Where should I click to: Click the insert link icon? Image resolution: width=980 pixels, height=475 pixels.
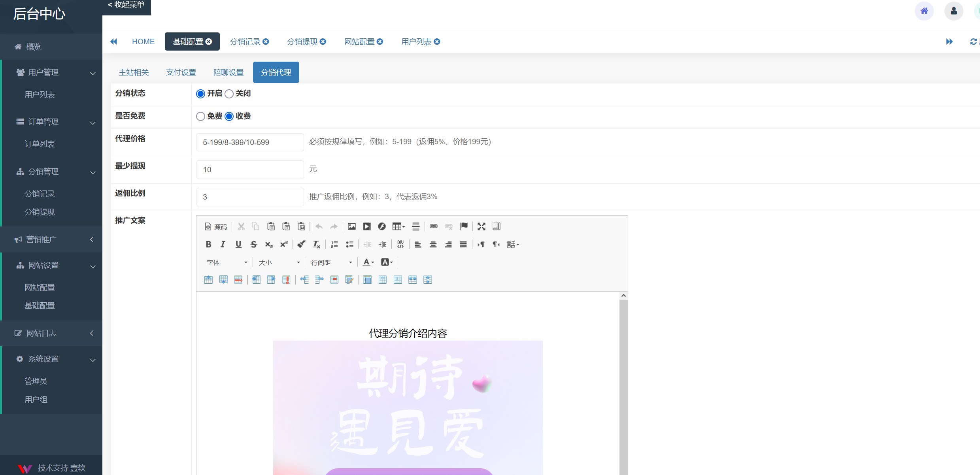click(x=434, y=226)
